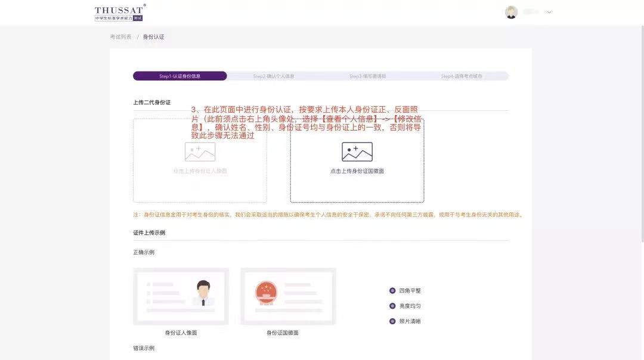This screenshot has height=360, width=644.
Task: Go back to 考试列表 in breadcrumb
Action: 120,37
